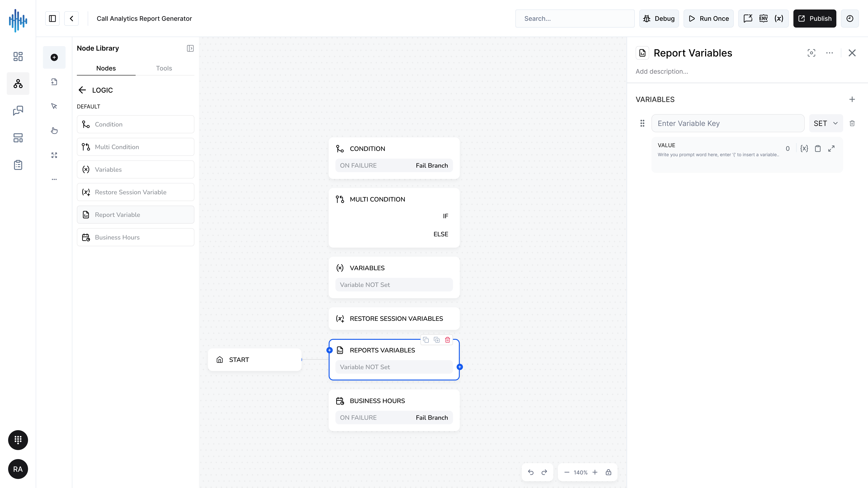The height and width of the screenshot is (488, 868).
Task: Open the ENV environment variables icon
Action: point(764,19)
